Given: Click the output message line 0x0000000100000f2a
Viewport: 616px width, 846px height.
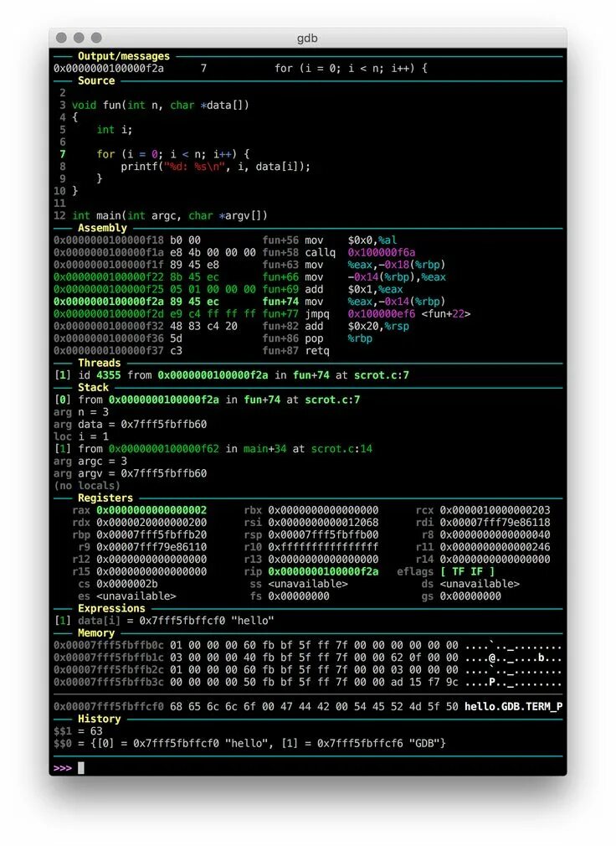Looking at the screenshot, I should pyautogui.click(x=240, y=68).
